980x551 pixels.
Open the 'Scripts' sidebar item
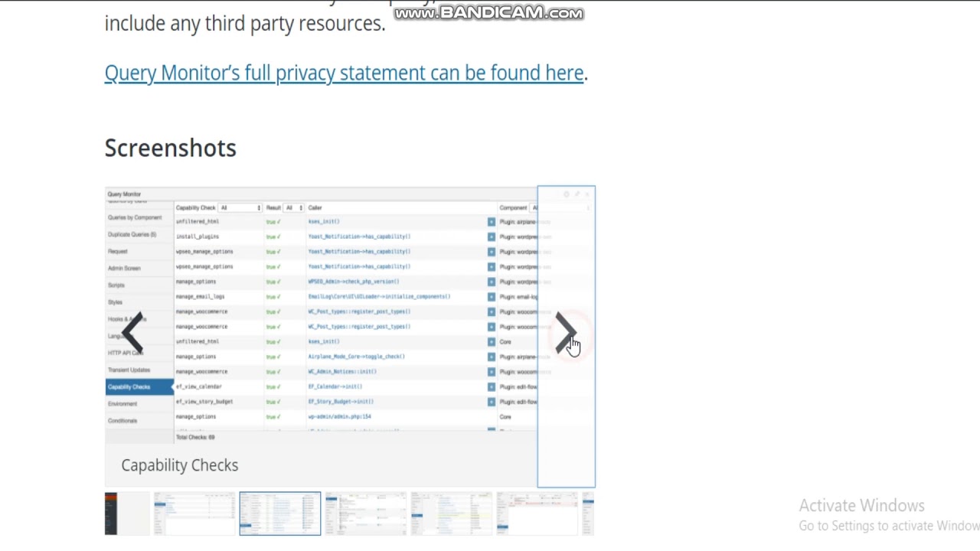tap(116, 285)
